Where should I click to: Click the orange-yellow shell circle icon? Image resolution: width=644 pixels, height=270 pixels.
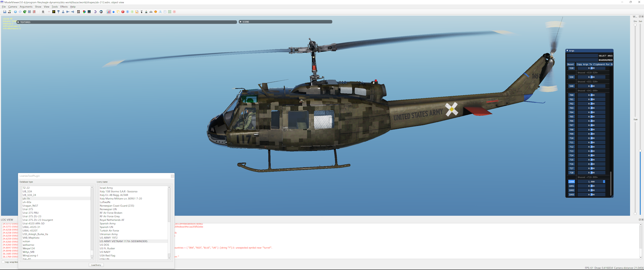(x=155, y=12)
